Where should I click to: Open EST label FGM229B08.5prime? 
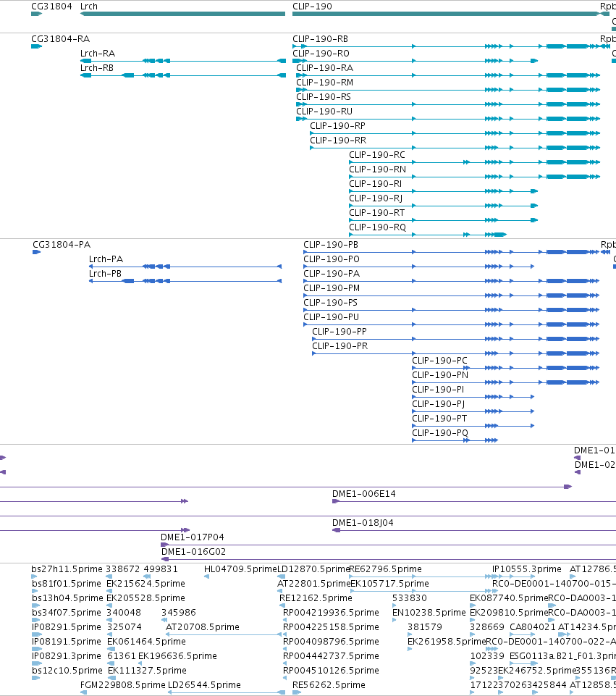coord(123,685)
